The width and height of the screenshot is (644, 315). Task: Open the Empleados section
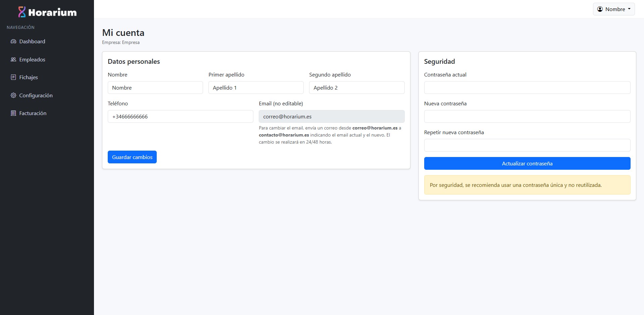pyautogui.click(x=32, y=60)
